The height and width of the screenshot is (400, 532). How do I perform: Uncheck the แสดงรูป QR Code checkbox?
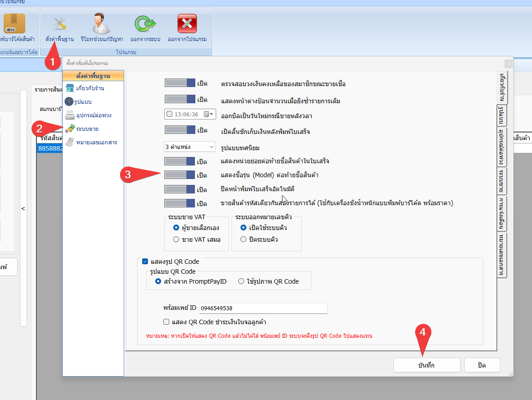coord(145,261)
